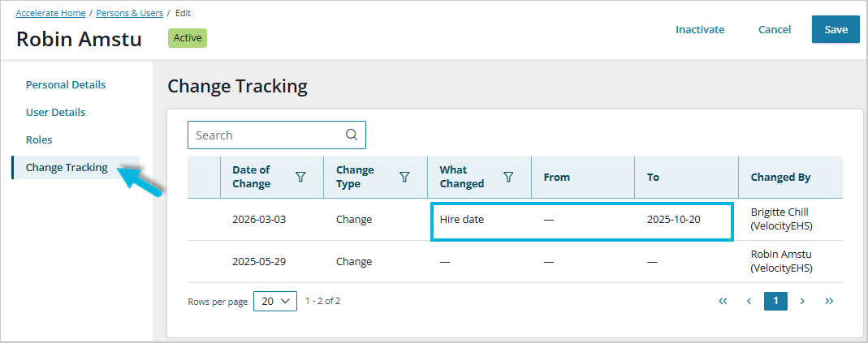Image resolution: width=868 pixels, height=343 pixels.
Task: Click the search magnifier icon
Action: pos(352,135)
